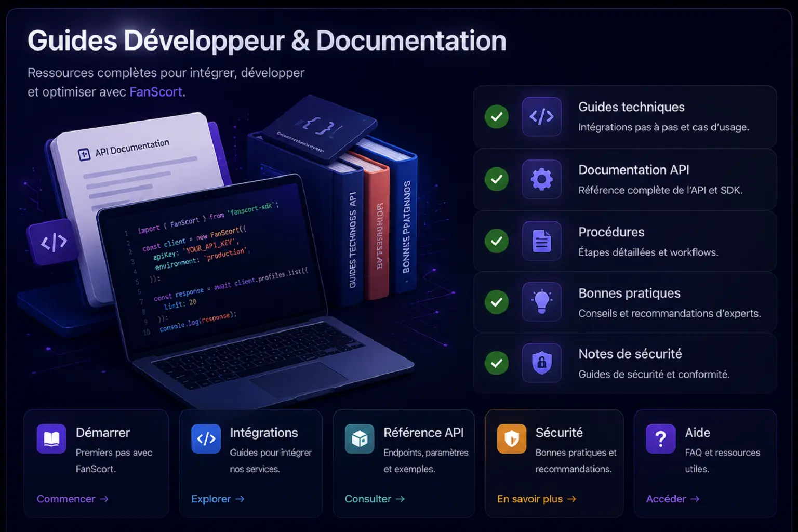The width and height of the screenshot is (798, 532).
Task: Select the Guides techniques heading
Action: 631,107
